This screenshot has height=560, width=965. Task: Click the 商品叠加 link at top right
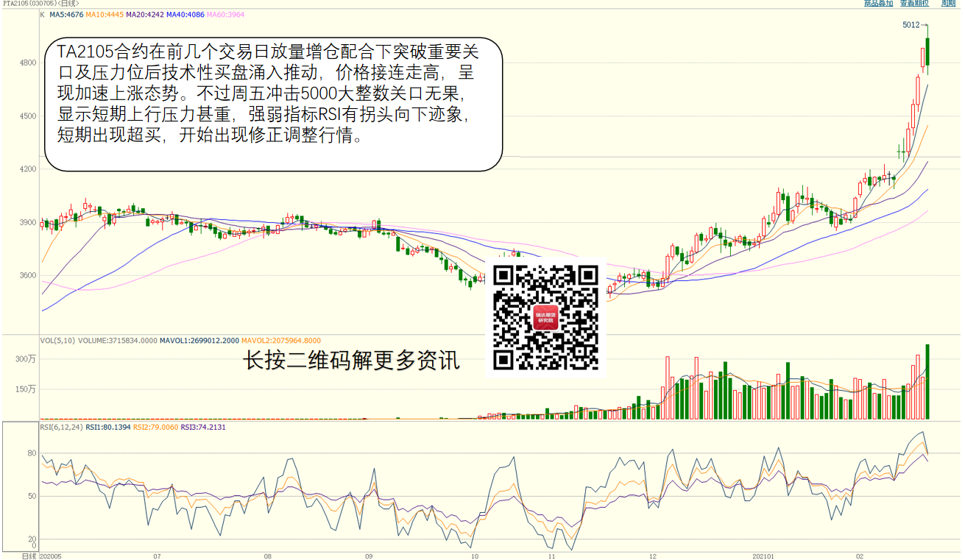[x=878, y=4]
